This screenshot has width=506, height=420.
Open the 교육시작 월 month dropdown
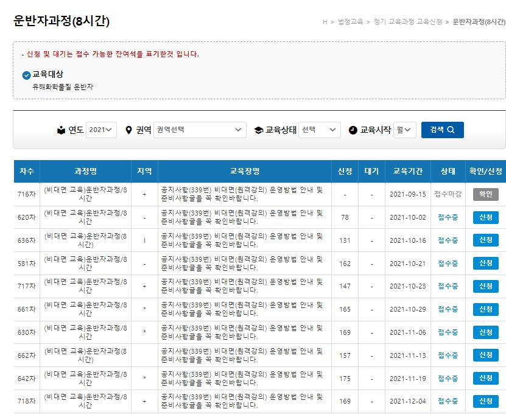pyautogui.click(x=405, y=130)
